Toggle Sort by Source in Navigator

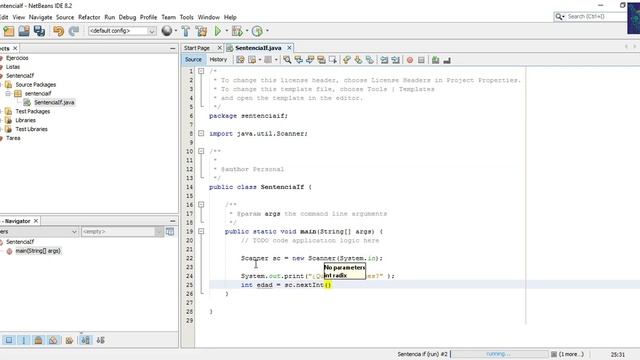point(100,340)
